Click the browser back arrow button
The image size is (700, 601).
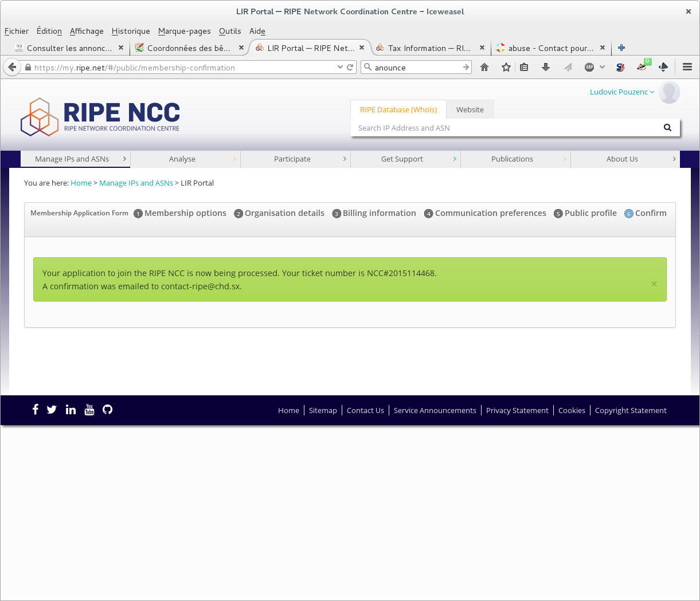click(x=12, y=67)
